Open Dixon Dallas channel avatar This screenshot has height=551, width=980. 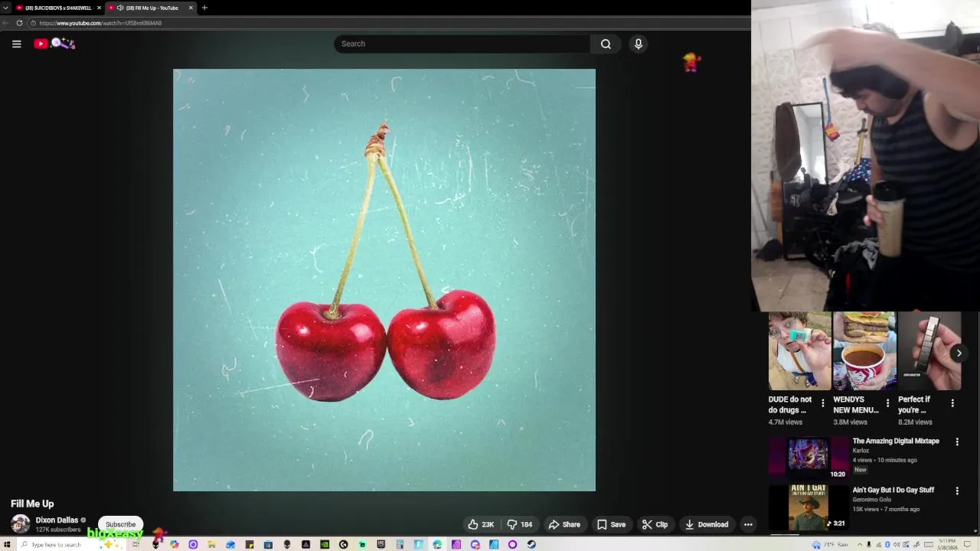point(21,524)
